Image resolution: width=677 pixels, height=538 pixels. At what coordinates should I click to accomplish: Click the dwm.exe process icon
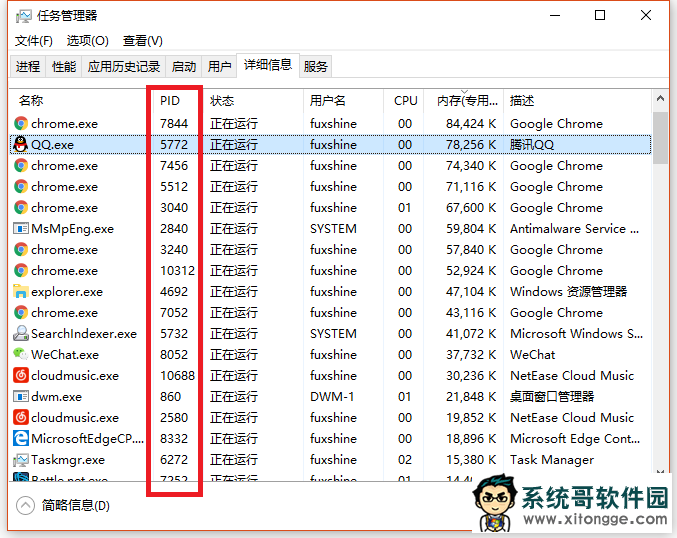point(21,396)
